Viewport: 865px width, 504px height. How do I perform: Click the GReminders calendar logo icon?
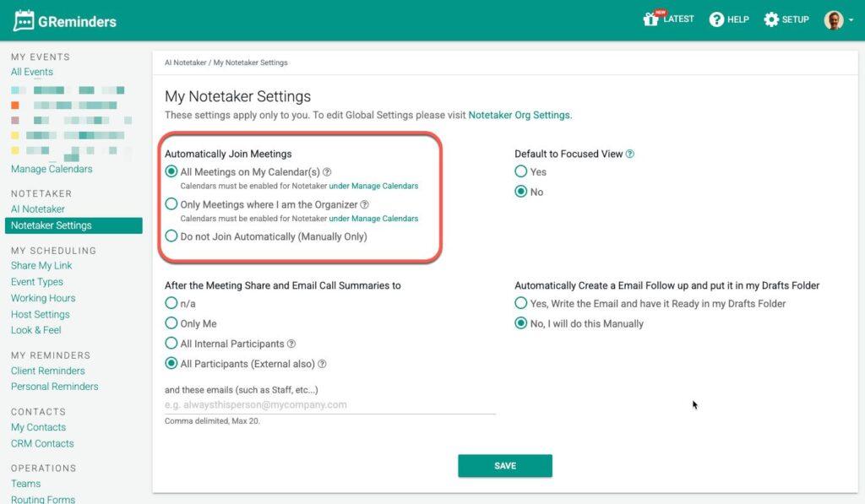point(24,21)
